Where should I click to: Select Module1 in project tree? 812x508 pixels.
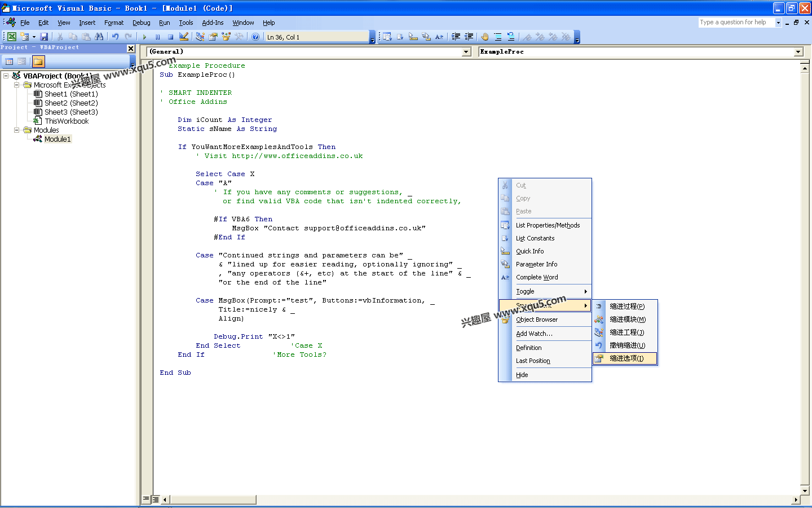58,139
